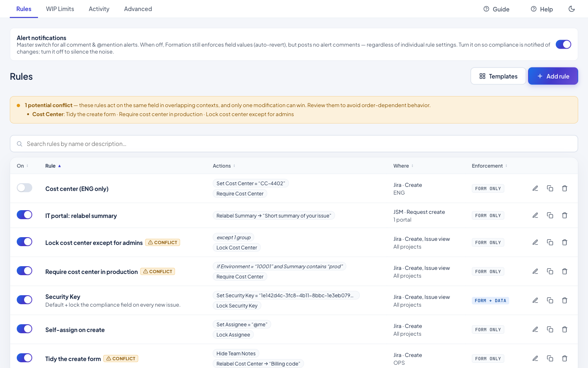Click FORM ONLY badge for Self-assign on create
Image resolution: width=588 pixels, height=368 pixels.
coord(488,330)
